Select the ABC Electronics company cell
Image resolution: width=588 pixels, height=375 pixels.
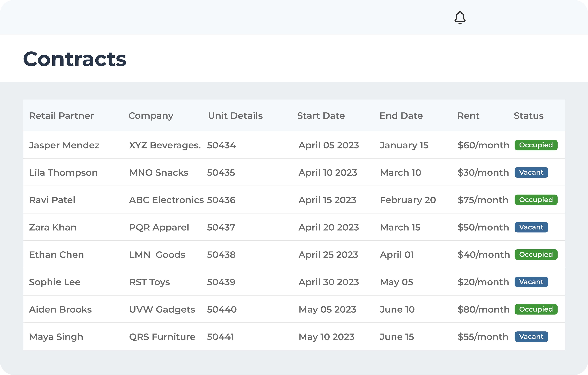click(166, 200)
